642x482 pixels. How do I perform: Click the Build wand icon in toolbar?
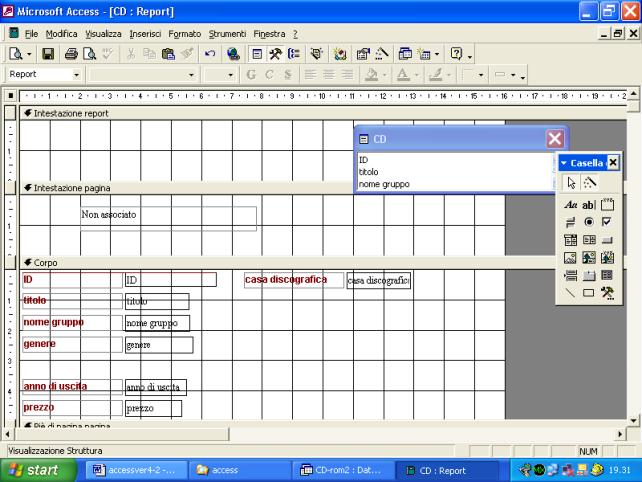[382, 54]
